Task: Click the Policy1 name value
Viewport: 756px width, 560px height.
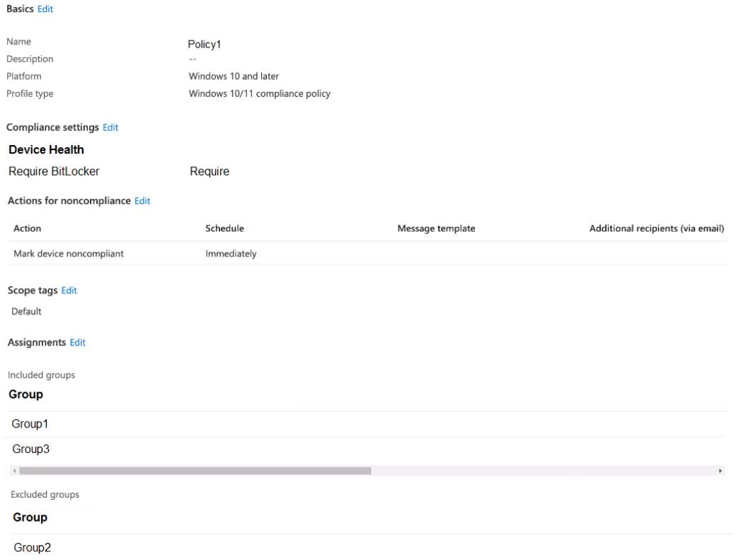Action: (205, 45)
